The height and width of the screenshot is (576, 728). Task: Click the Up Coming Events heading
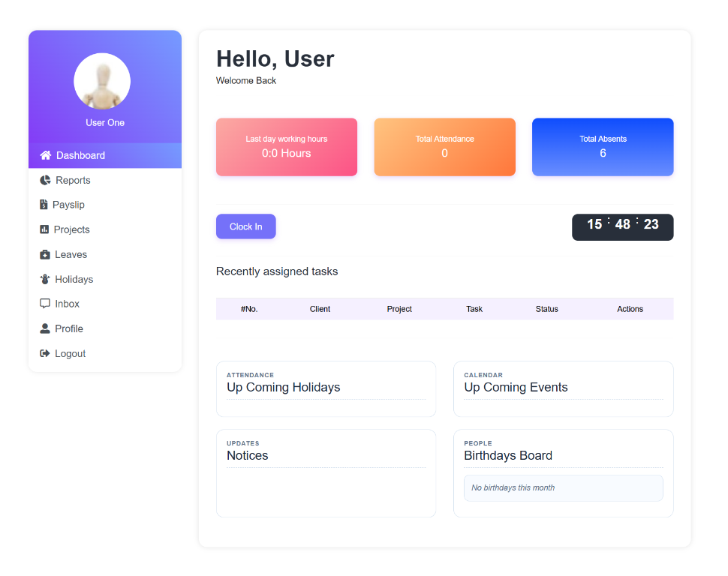[516, 387]
